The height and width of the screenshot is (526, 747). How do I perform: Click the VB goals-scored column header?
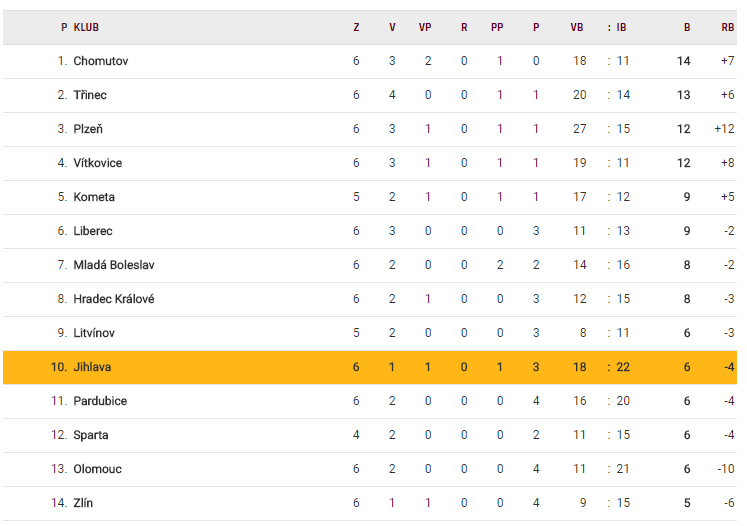tap(577, 27)
